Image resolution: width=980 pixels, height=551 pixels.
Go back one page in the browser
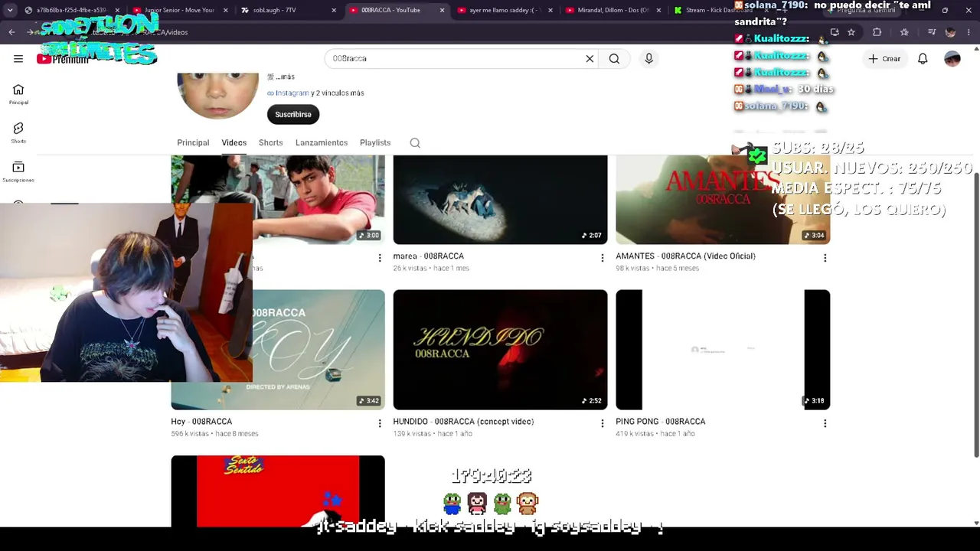[x=11, y=32]
